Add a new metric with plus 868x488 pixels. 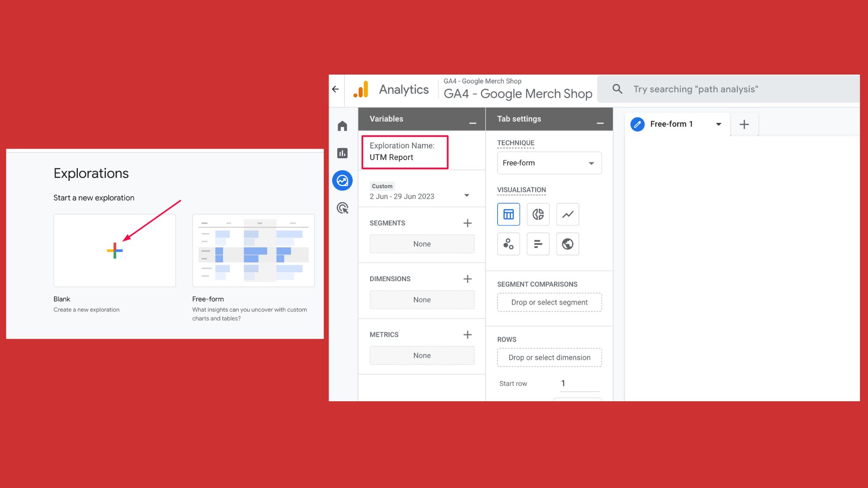[467, 334]
